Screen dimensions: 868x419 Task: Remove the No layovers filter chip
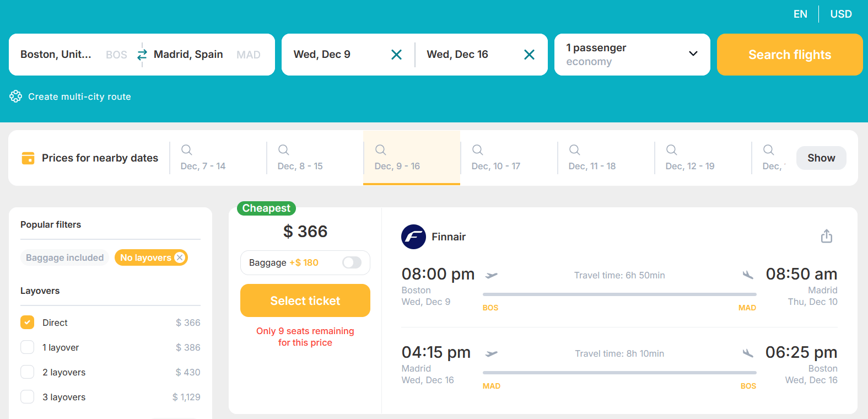click(179, 257)
